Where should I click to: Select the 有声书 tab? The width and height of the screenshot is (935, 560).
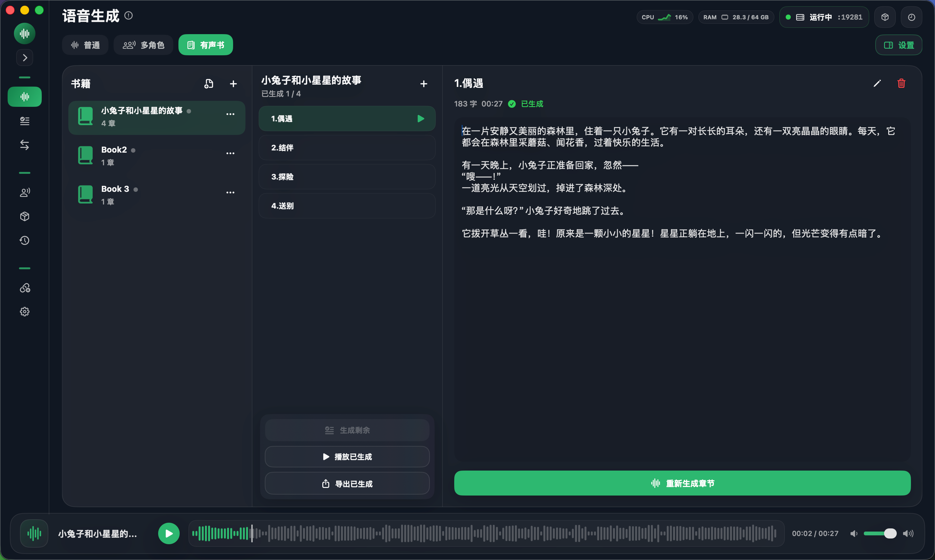[206, 45]
